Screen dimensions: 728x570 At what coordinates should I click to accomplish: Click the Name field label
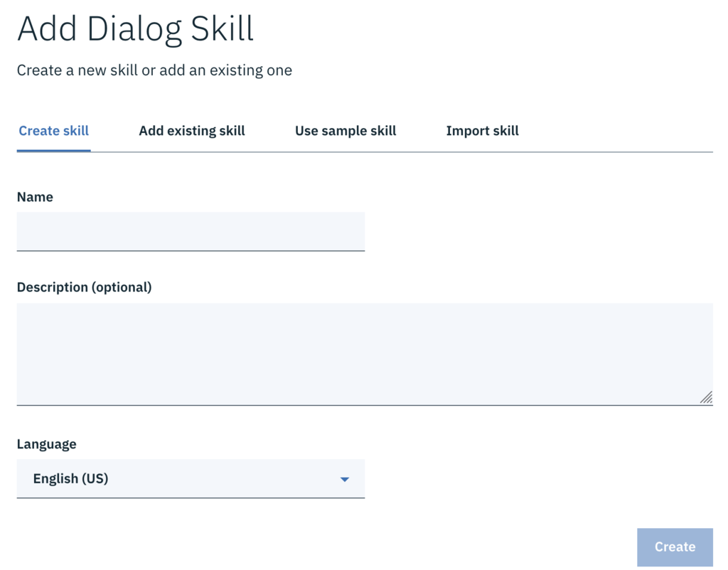(x=35, y=197)
